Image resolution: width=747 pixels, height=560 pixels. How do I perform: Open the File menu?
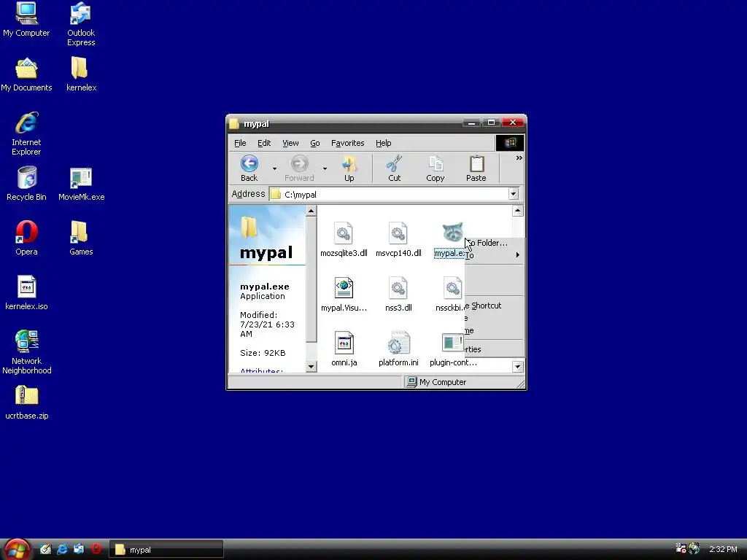pos(240,143)
